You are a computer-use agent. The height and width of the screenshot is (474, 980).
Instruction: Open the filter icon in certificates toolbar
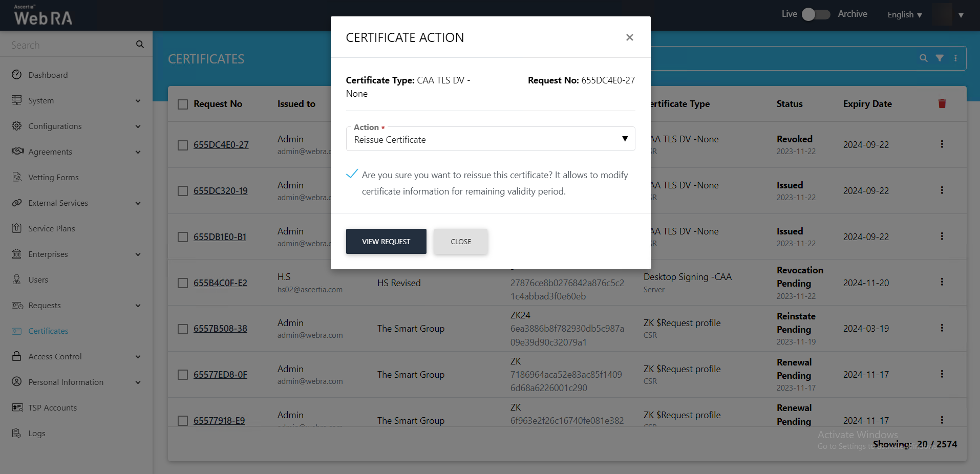tap(940, 58)
